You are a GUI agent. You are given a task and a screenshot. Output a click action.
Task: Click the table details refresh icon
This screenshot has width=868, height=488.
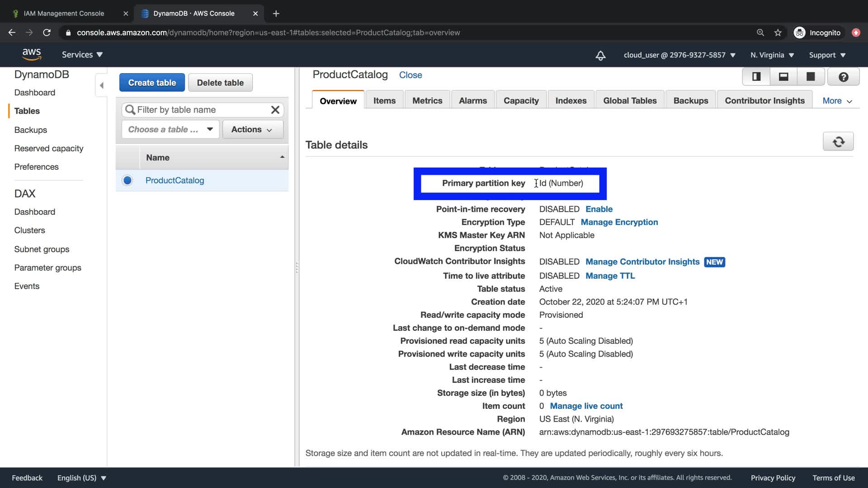click(838, 142)
